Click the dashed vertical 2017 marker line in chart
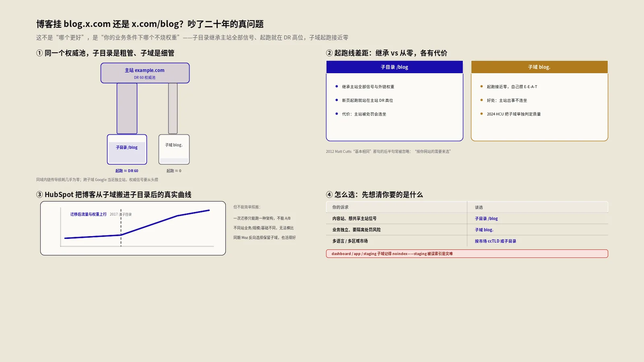 point(121,228)
